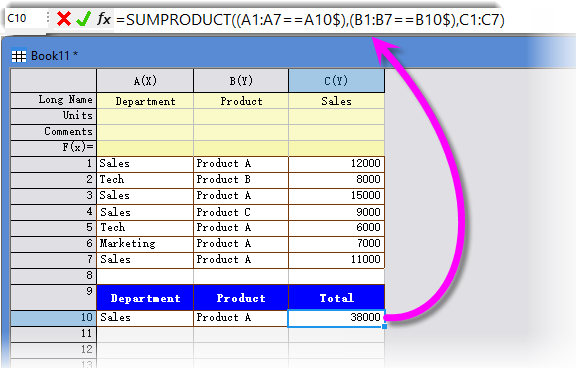Select row header 11
Image resolution: width=576 pixels, height=368 pixels.
coord(54,334)
